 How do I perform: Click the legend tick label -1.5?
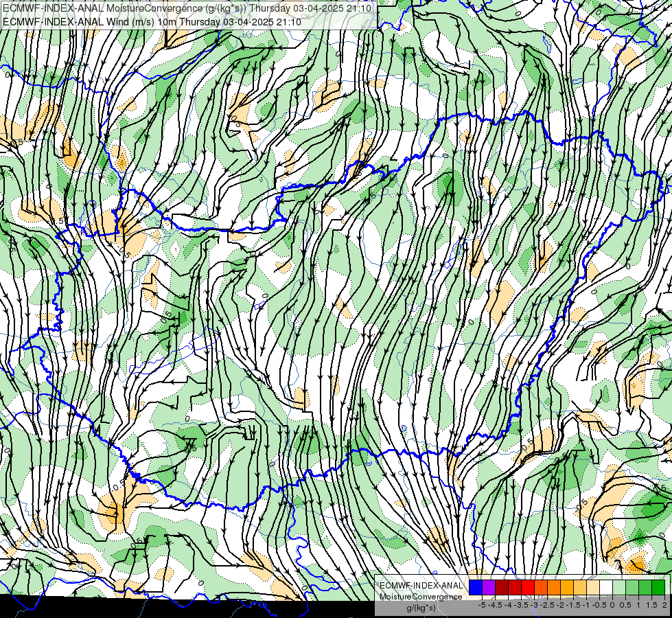[573, 605]
